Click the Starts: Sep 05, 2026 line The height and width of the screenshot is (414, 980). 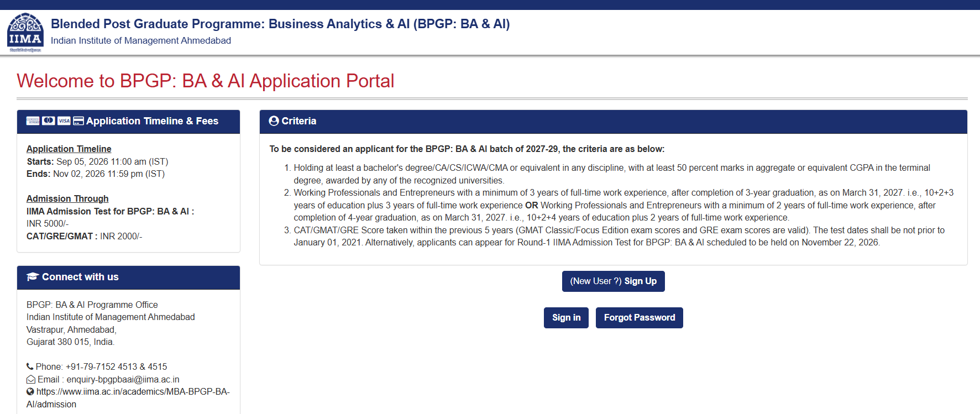tap(97, 161)
